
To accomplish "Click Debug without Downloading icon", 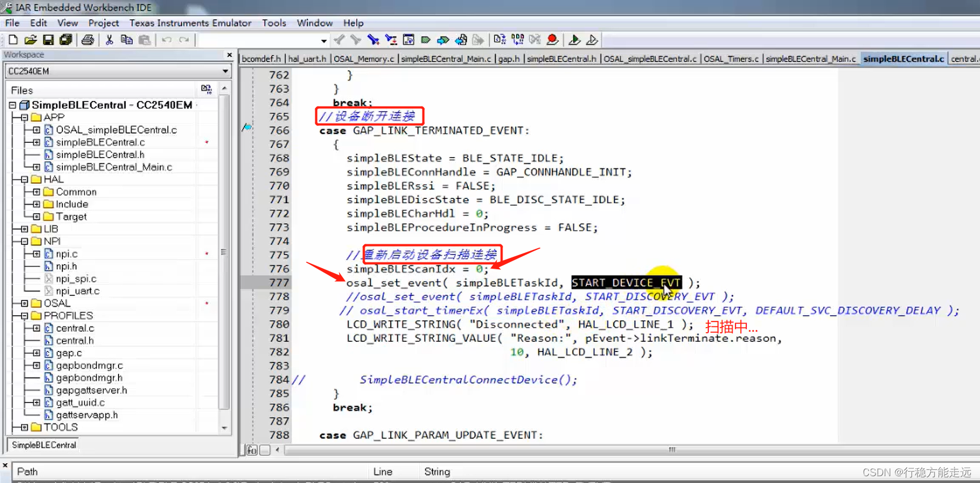I will click(592, 40).
